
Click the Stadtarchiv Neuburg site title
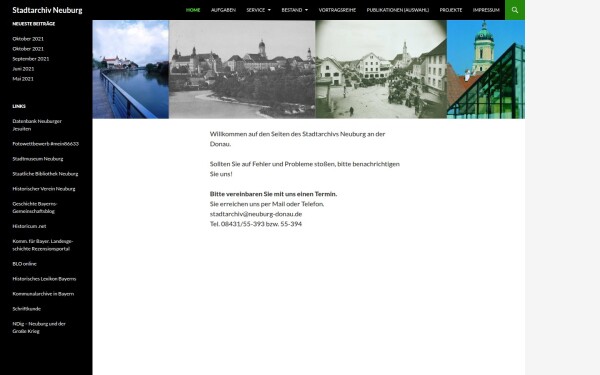pos(47,10)
